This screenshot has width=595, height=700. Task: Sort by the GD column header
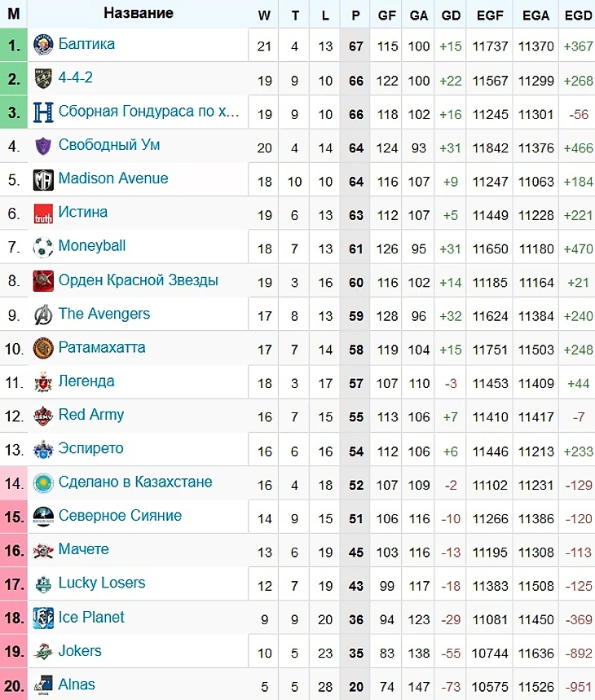tap(451, 15)
